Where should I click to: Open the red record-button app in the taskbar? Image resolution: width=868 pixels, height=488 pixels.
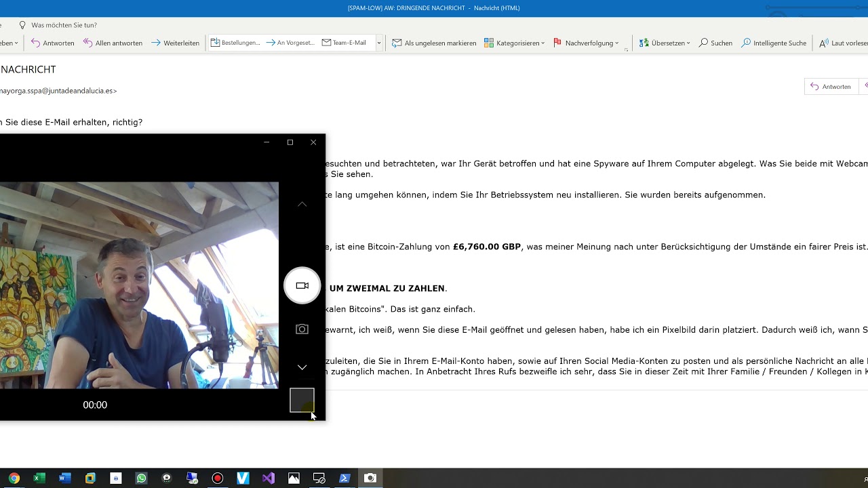218,479
